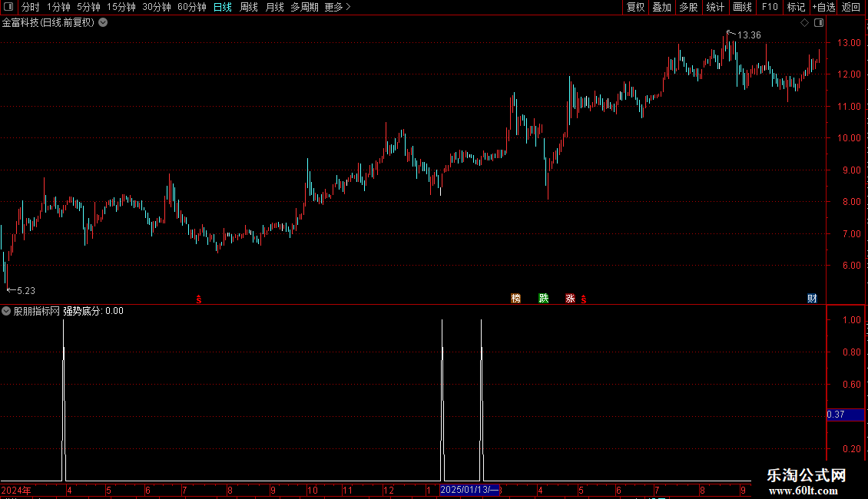
Task: Expand the 金富科技 chart title dropdown arrow
Action: (x=103, y=23)
